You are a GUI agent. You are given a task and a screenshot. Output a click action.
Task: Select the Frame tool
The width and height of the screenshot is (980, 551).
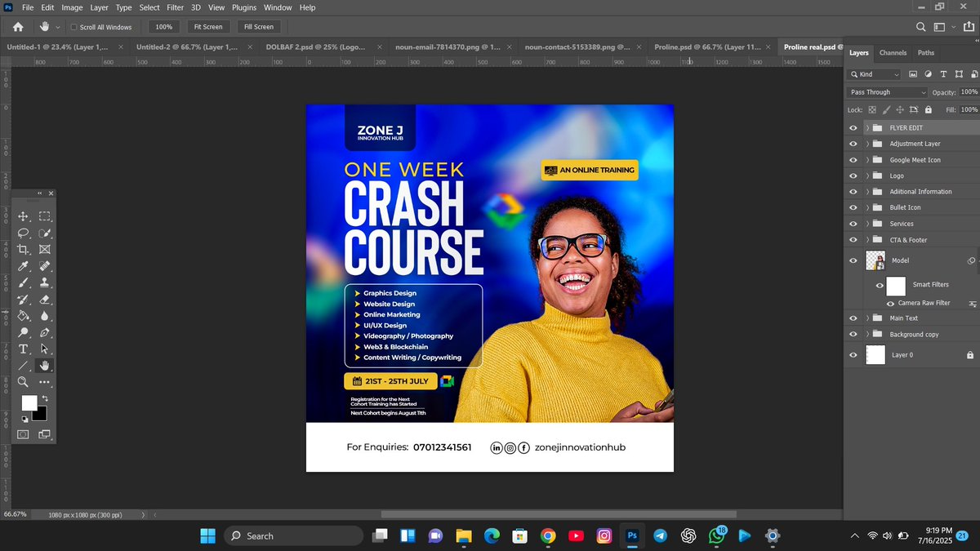(x=45, y=249)
